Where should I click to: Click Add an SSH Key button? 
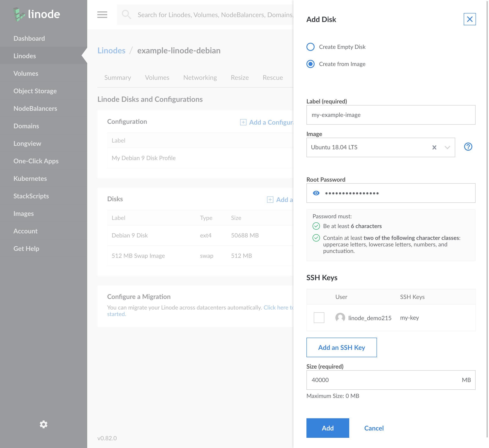(341, 347)
